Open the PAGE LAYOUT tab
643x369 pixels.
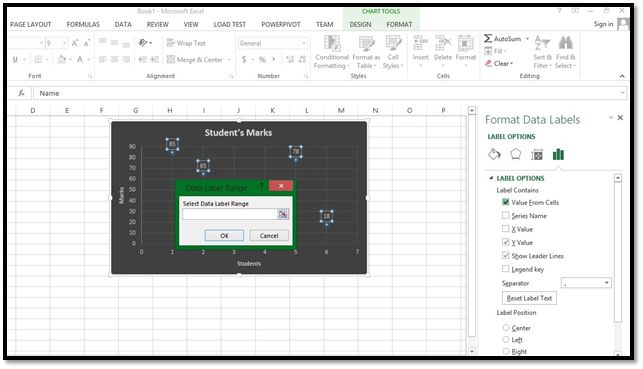[30, 25]
